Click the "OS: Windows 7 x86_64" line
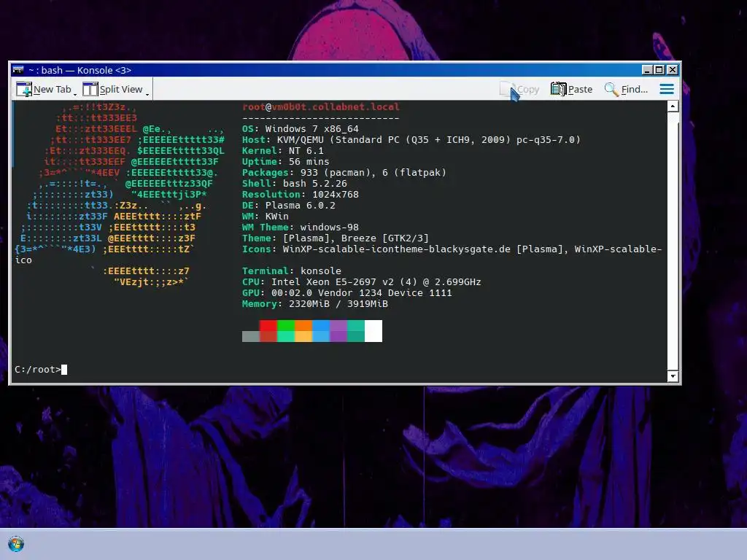Screen dimensions: 747x560 pos(300,128)
